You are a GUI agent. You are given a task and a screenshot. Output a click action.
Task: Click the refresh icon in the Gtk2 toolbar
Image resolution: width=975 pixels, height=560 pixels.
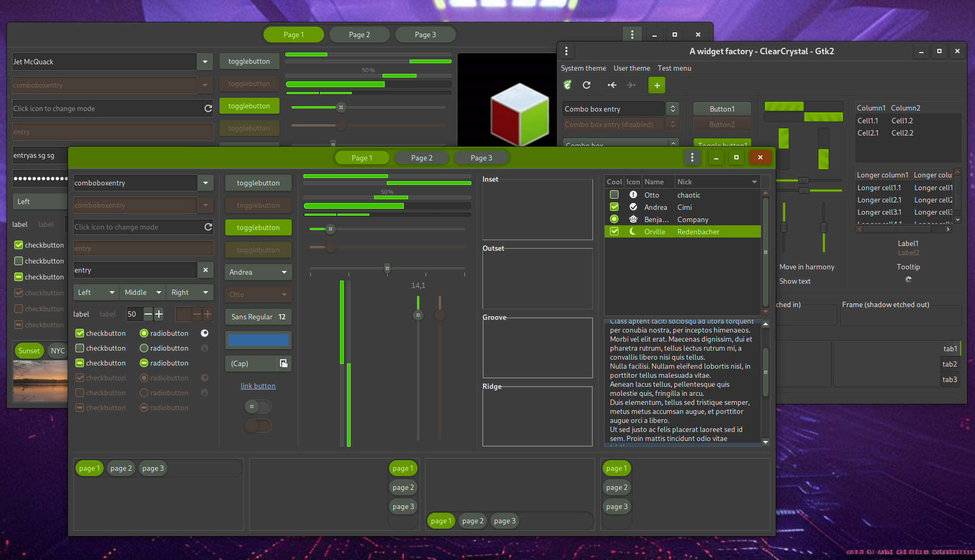click(x=587, y=85)
